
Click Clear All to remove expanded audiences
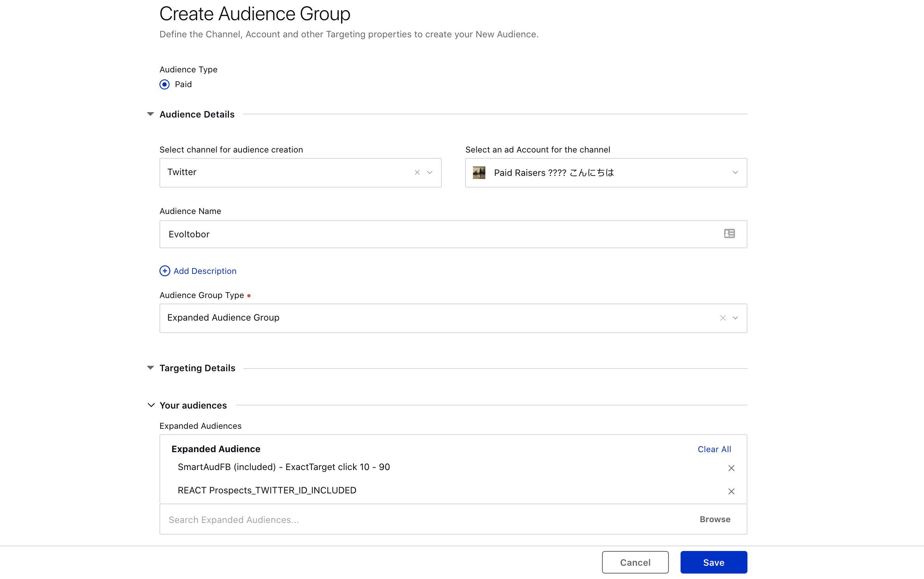pyautogui.click(x=714, y=449)
